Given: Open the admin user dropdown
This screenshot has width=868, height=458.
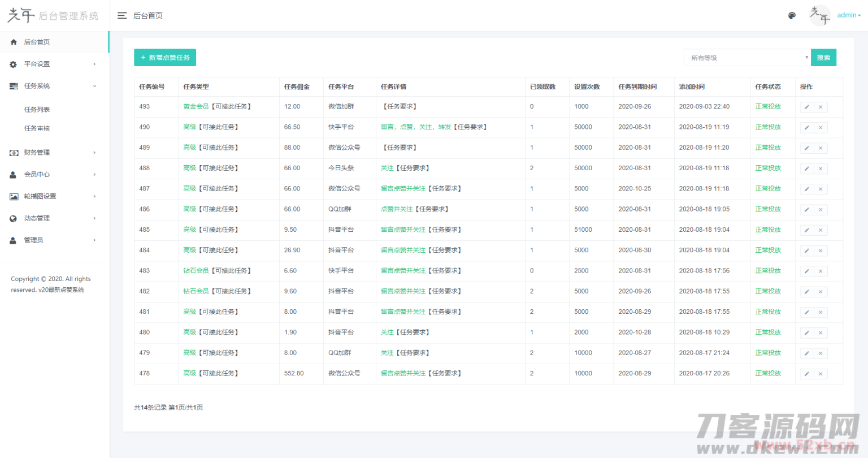Looking at the screenshot, I should 849,15.
